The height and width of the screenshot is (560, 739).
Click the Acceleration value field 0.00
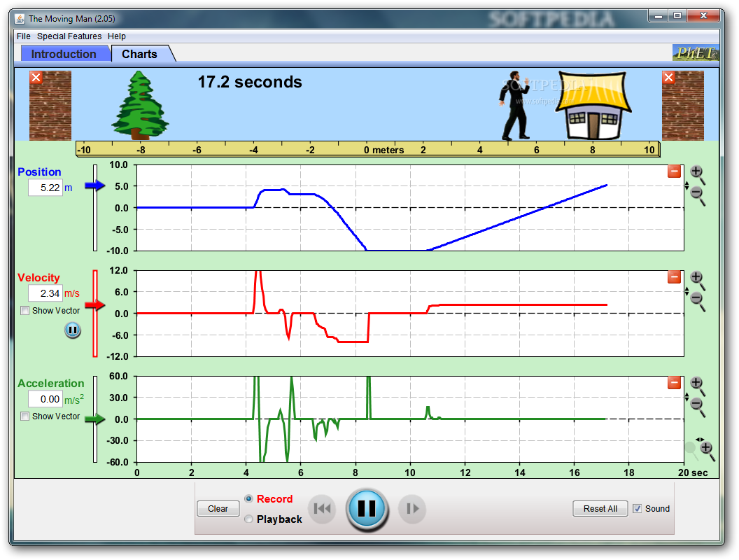tap(45, 399)
